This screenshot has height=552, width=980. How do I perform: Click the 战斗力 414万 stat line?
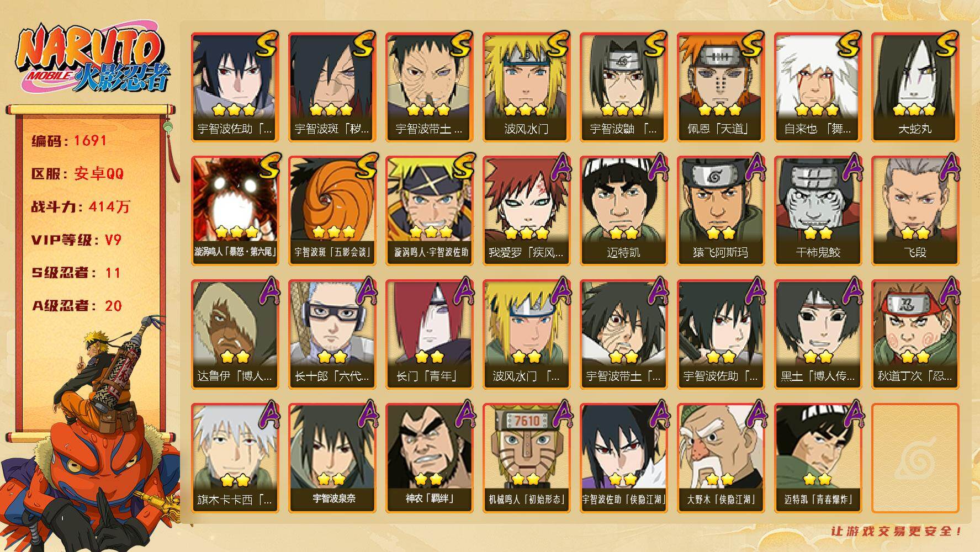pos(81,207)
